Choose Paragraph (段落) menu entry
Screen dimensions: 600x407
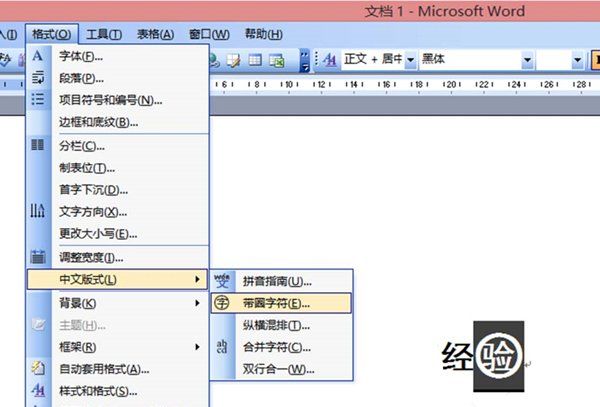coord(118,78)
